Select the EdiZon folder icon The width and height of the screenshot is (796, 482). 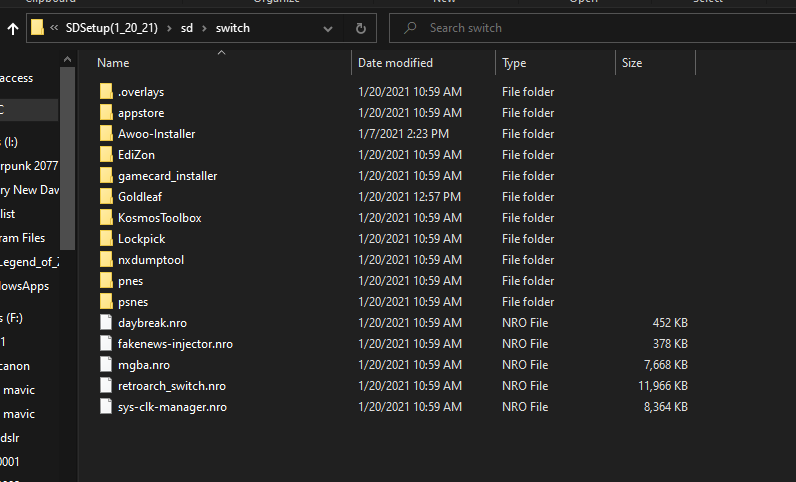tap(106, 154)
